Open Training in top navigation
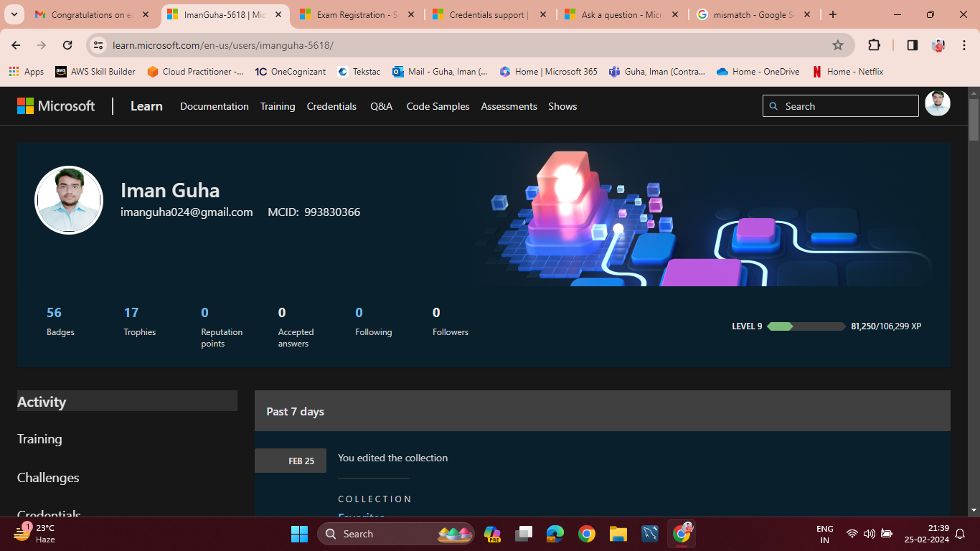Image resolution: width=980 pixels, height=551 pixels. tap(278, 106)
